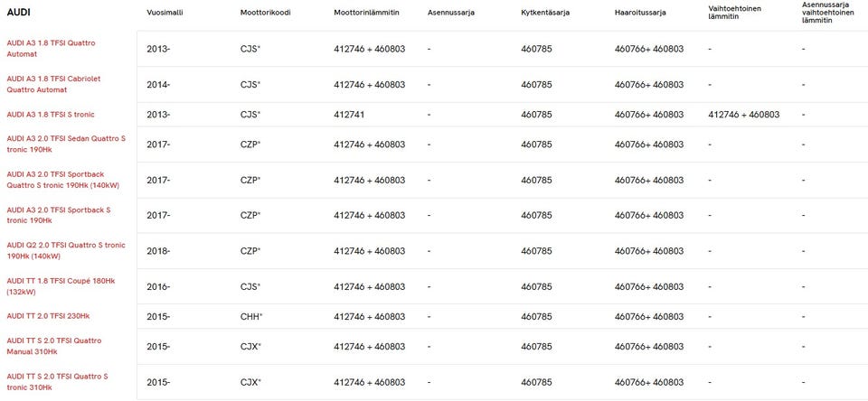Click the Vuosimalli column header
The width and height of the screenshot is (868, 401).
[164, 13]
